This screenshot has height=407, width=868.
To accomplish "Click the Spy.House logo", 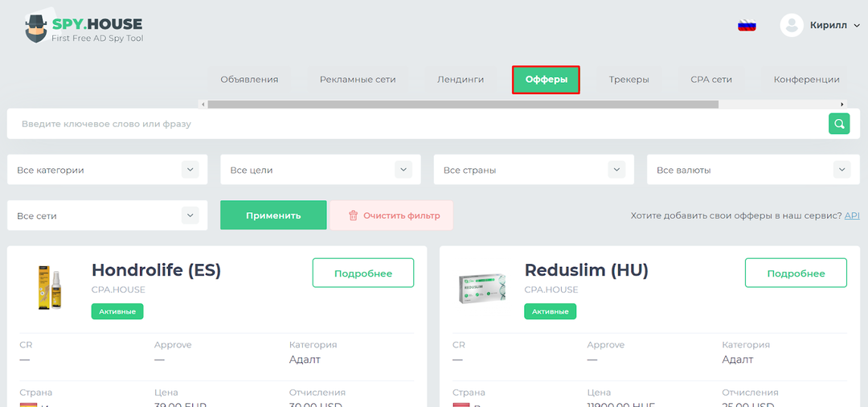I will tap(84, 27).
